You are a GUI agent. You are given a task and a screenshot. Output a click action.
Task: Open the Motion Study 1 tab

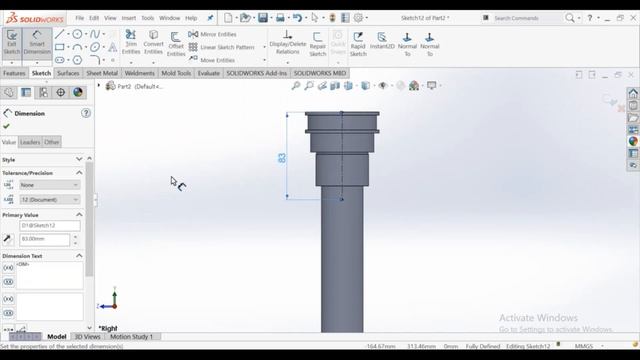[x=131, y=337]
